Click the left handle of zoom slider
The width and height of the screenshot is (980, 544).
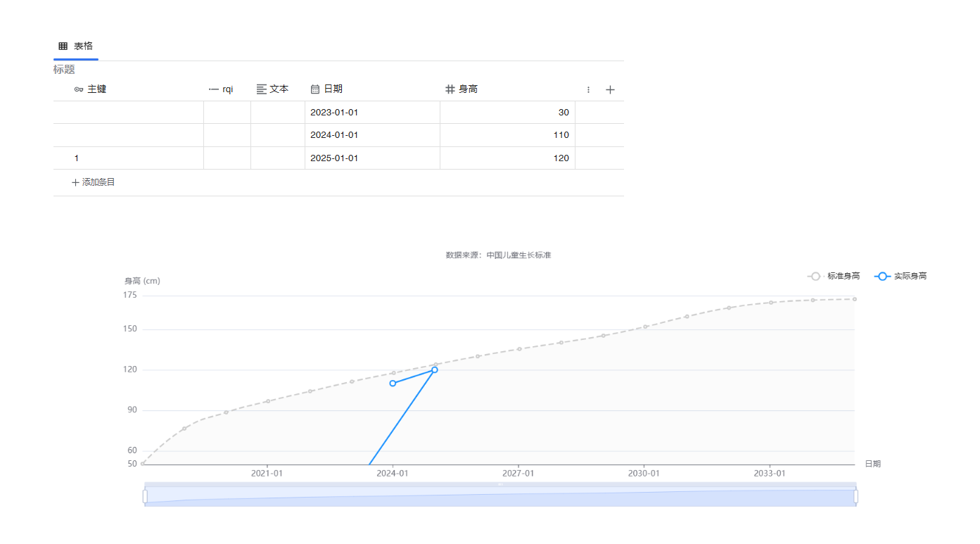click(145, 496)
